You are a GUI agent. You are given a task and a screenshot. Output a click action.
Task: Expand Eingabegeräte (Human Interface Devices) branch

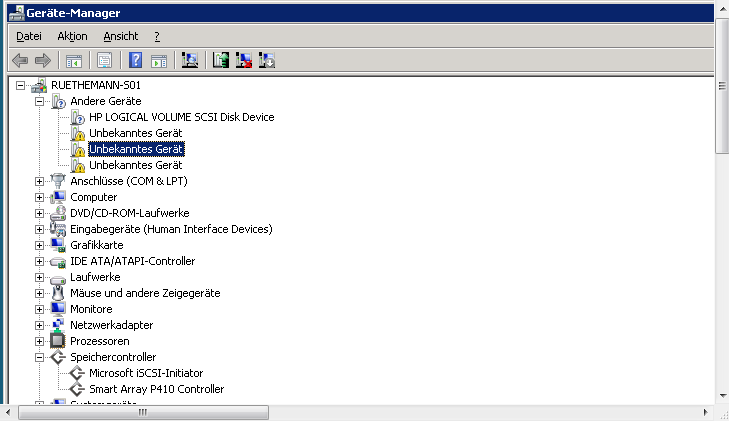pyautogui.click(x=40, y=230)
